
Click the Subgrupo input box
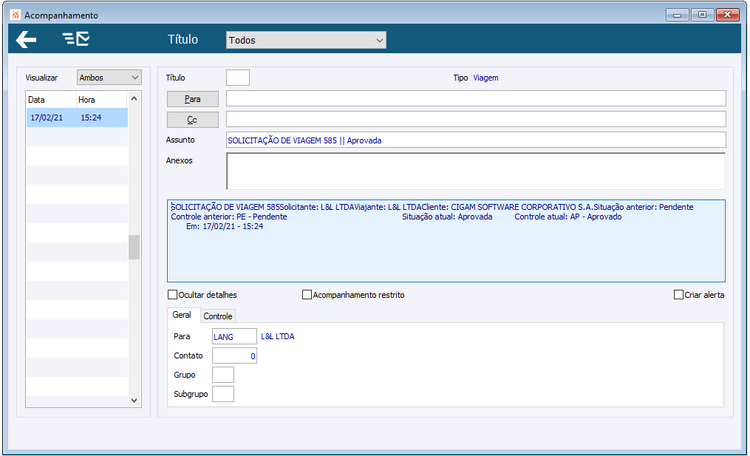coord(223,394)
